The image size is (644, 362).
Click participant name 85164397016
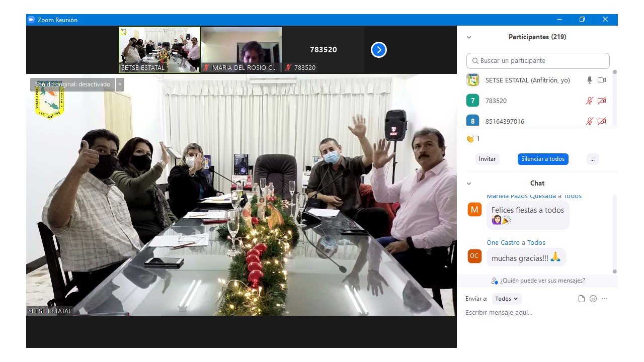505,121
